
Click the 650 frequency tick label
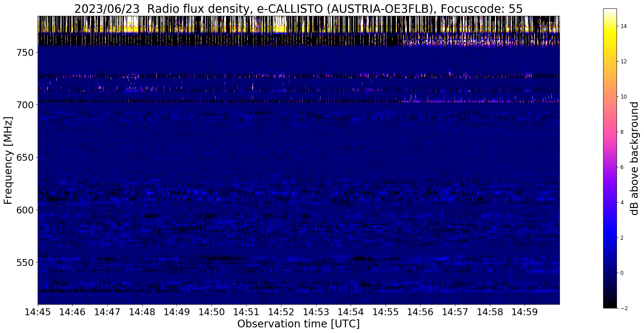pos(25,158)
